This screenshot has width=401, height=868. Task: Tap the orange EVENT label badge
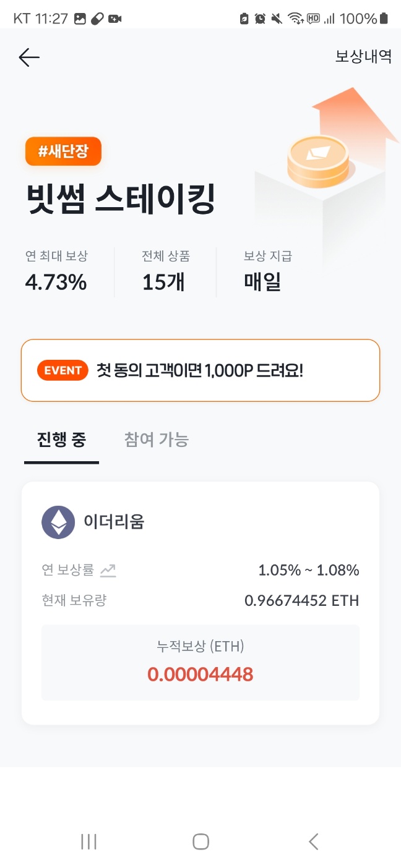pos(63,370)
